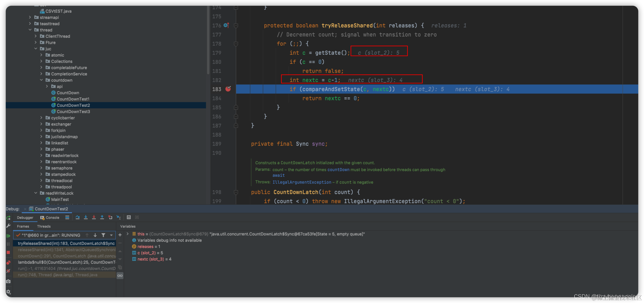This screenshot has width=644, height=303.
Task: Select the run():748 Thread.java stack frame
Action: pyautogui.click(x=65, y=275)
